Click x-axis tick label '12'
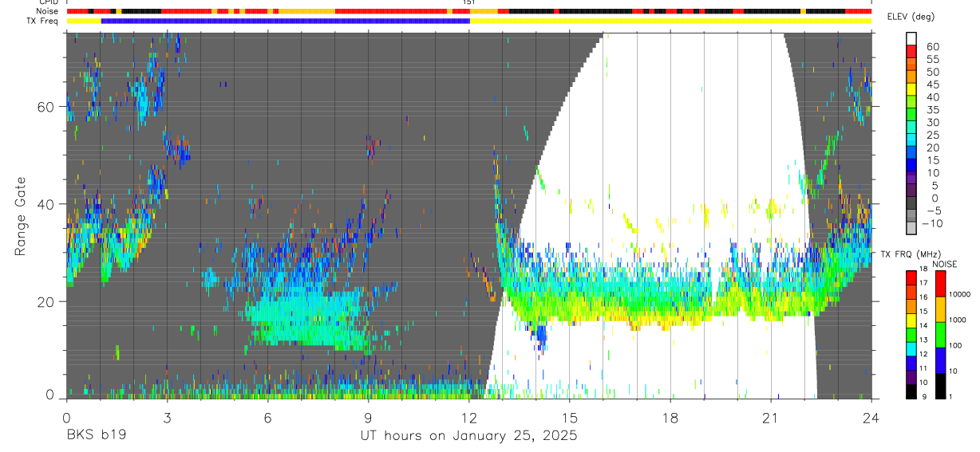980x452 pixels. click(x=468, y=418)
